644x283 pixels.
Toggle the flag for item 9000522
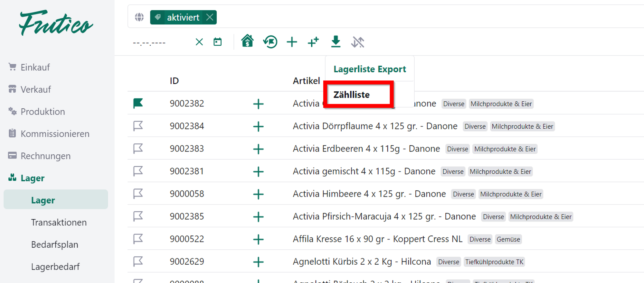pyautogui.click(x=138, y=239)
